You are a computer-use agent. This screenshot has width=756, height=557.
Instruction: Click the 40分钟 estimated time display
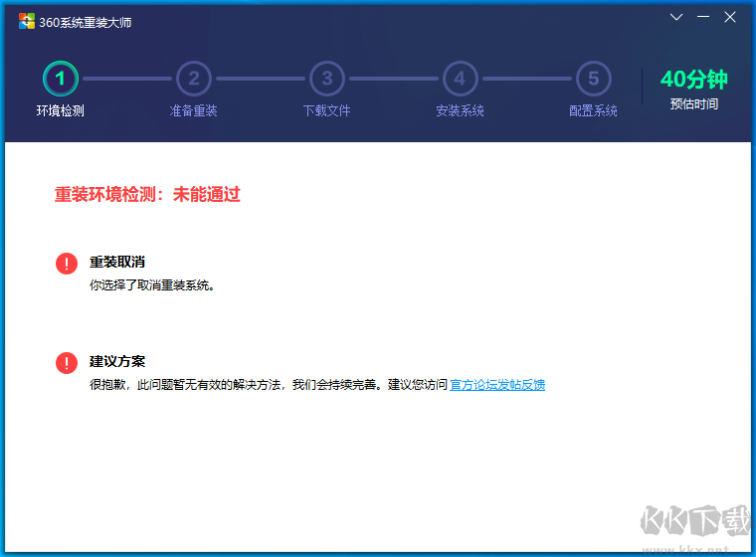693,80
